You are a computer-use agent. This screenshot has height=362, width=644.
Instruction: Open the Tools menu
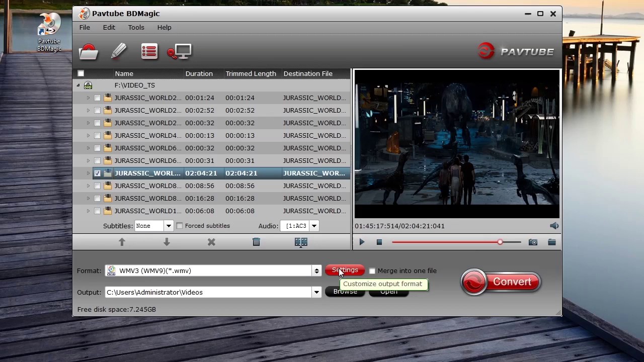136,27
